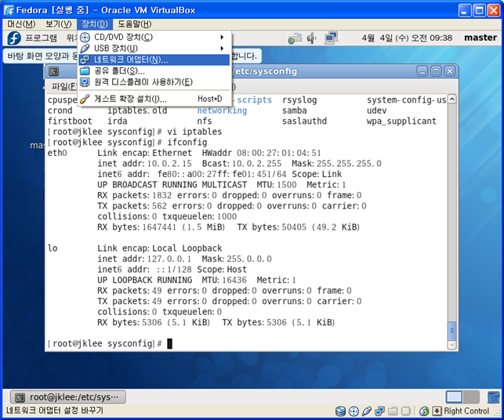This screenshot has height=420, width=504.
Task: Expand the USB 장치 submenu
Action: click(x=154, y=49)
